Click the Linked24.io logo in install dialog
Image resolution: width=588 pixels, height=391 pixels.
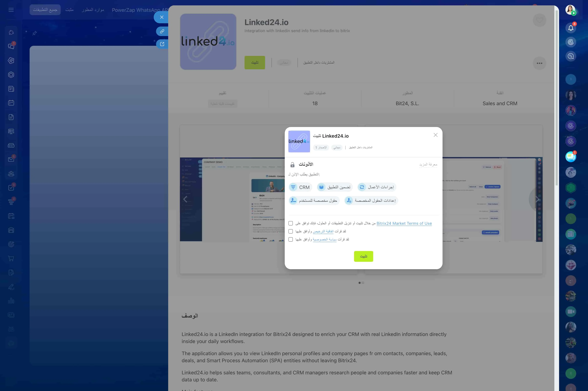[x=299, y=141]
